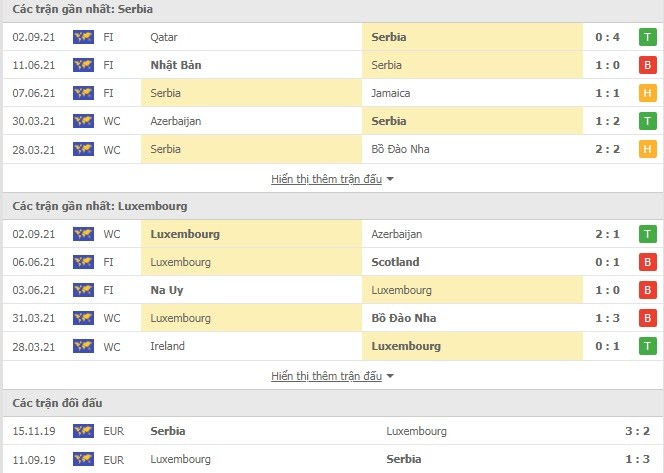Click the red B badge for Luxembourg vs Scotland
The height and width of the screenshot is (473, 664).
point(647,262)
